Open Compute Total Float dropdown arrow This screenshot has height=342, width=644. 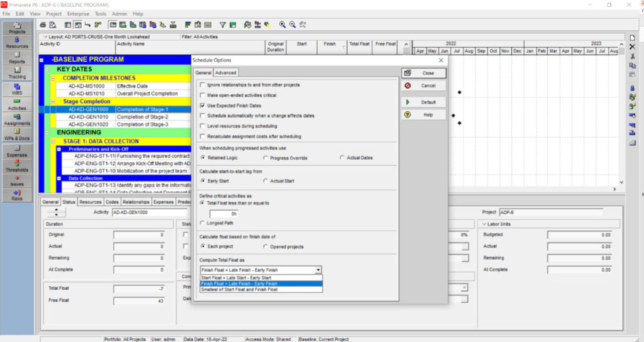point(318,270)
